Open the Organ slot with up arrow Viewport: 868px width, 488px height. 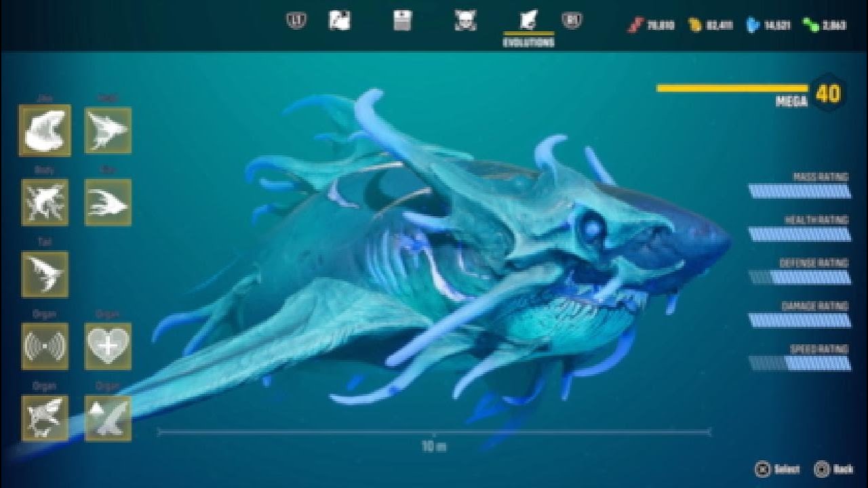(x=108, y=418)
